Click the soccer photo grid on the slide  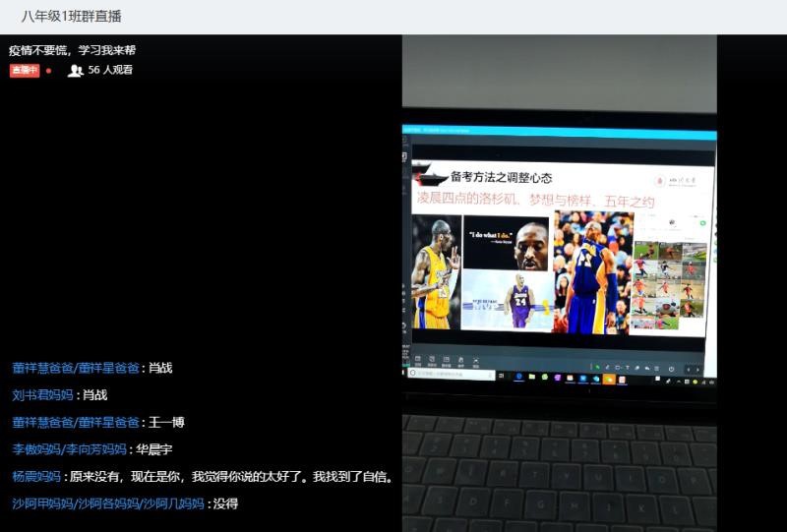coord(667,283)
